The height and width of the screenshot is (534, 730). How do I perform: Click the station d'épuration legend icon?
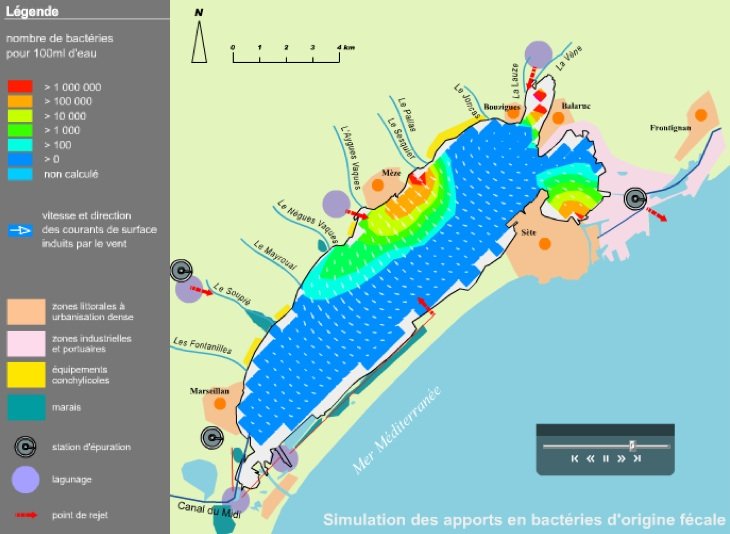point(25,447)
